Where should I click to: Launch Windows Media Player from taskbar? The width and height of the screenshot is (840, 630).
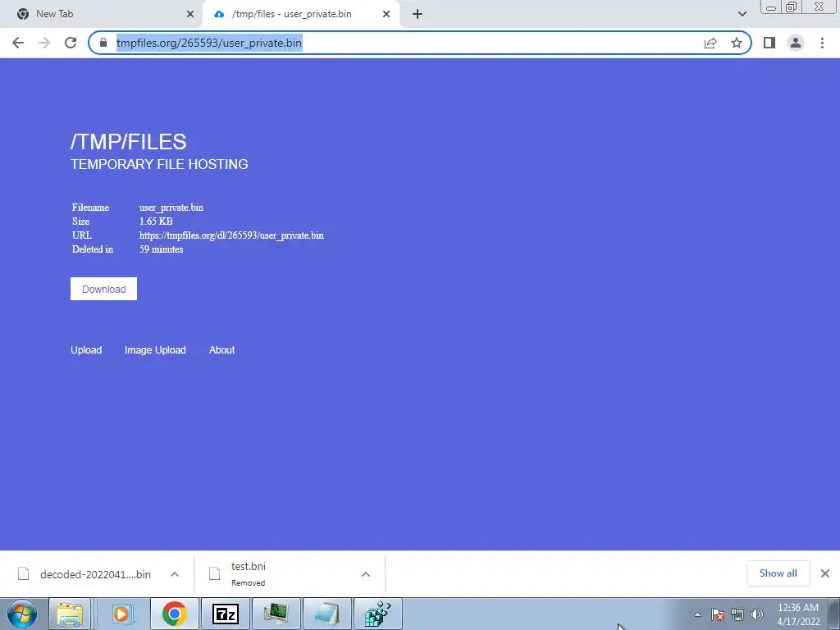(123, 614)
